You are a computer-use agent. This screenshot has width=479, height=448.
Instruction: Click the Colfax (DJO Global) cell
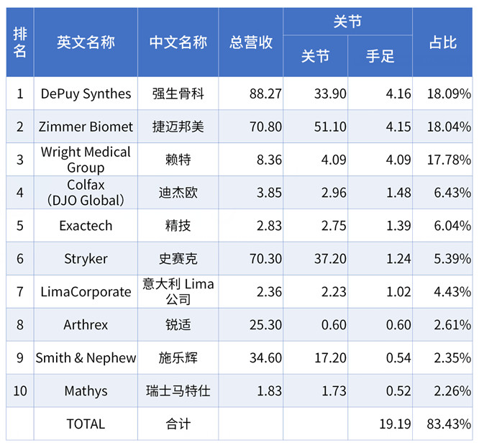coord(86,193)
